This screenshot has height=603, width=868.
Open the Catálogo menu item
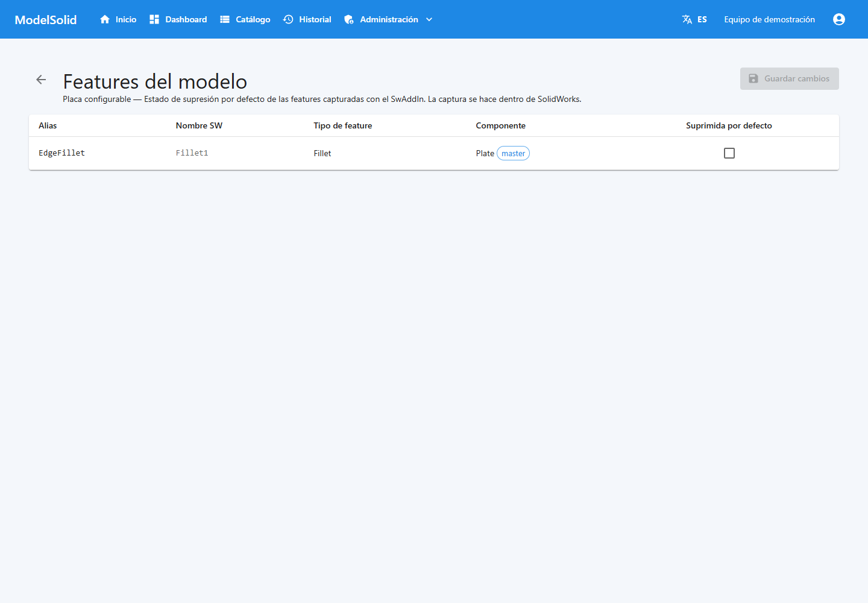pyautogui.click(x=245, y=19)
